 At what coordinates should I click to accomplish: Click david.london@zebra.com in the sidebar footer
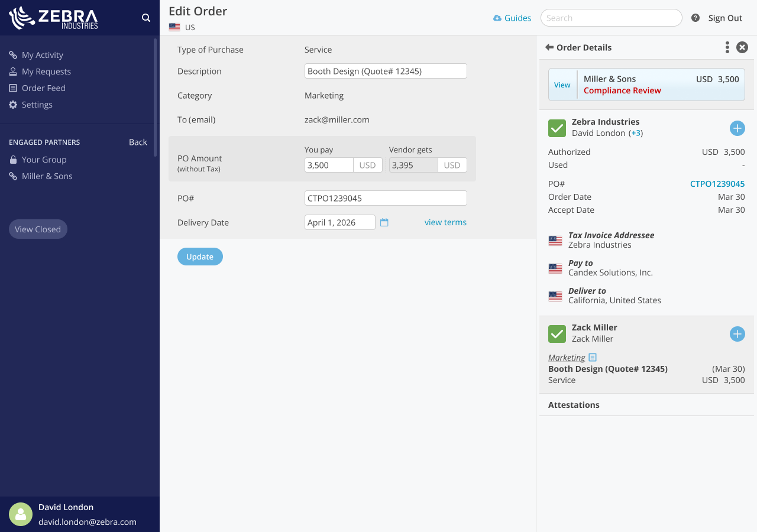[88, 522]
